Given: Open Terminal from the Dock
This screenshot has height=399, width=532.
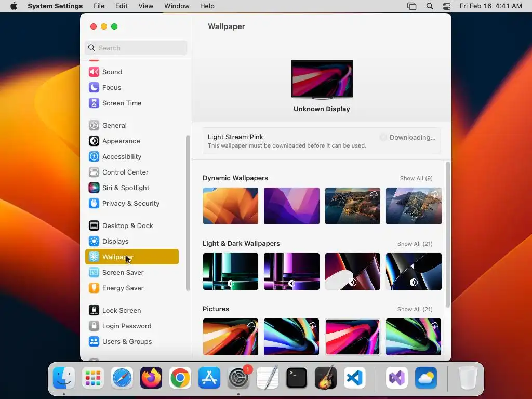Looking at the screenshot, I should 297,378.
